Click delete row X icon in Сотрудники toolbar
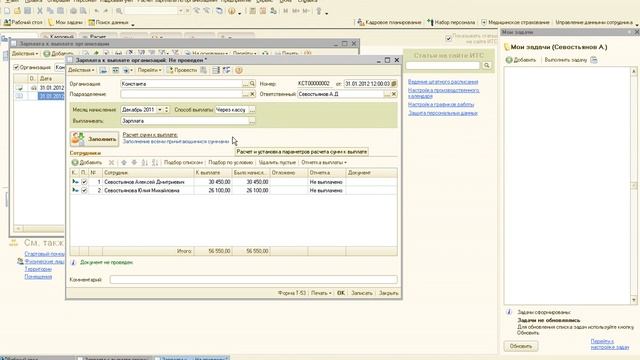This screenshot has height=360, width=640. (x=111, y=162)
